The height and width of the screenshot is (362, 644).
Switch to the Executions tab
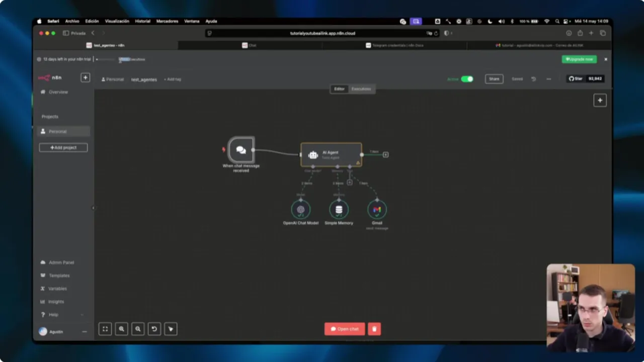pyautogui.click(x=361, y=89)
